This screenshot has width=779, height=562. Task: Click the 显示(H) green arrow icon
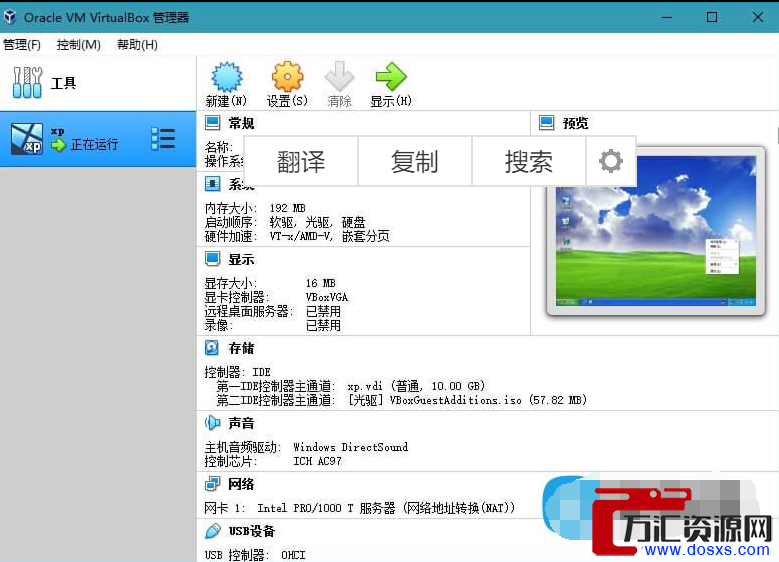[x=391, y=77]
